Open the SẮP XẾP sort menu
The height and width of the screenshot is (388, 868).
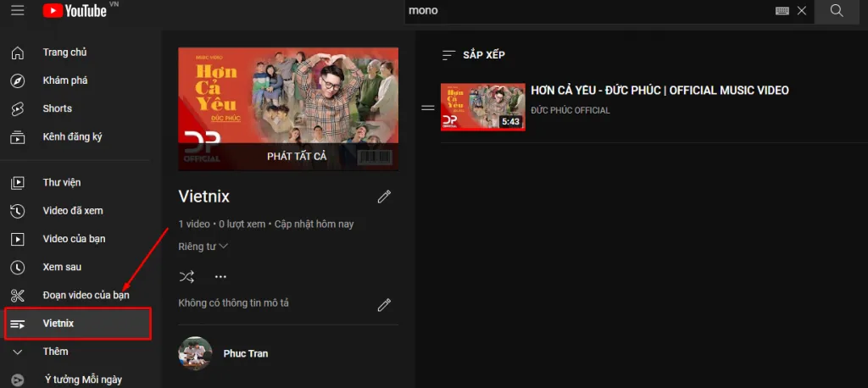click(473, 55)
